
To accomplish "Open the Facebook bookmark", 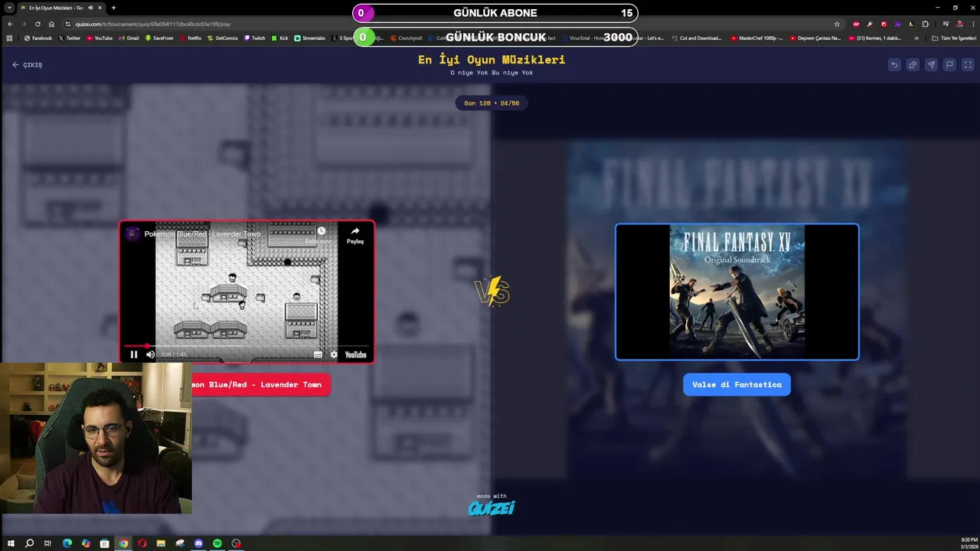I will click(x=38, y=38).
